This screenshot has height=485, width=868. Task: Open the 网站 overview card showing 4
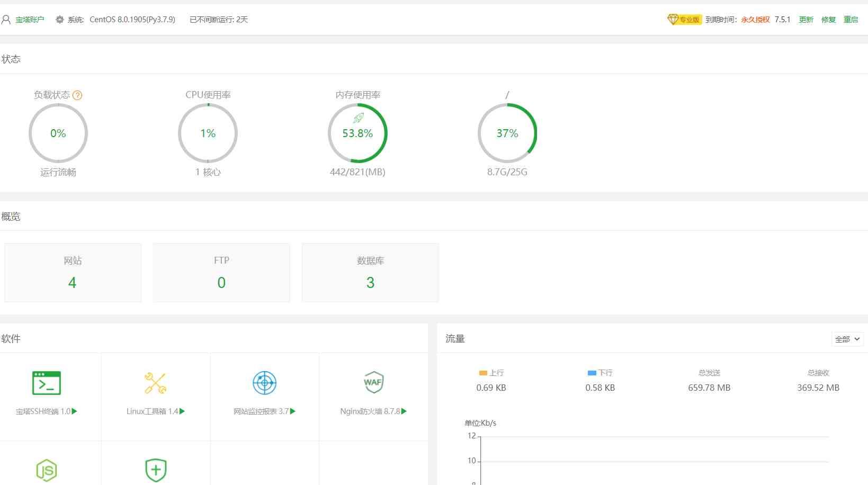point(73,273)
